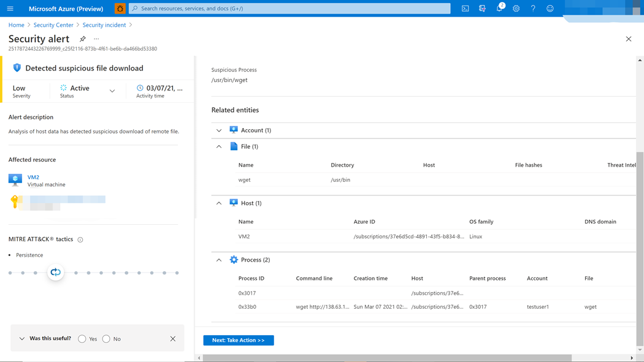Click the 0x3017 process ID cell
This screenshot has width=644, height=362.
tap(247, 293)
